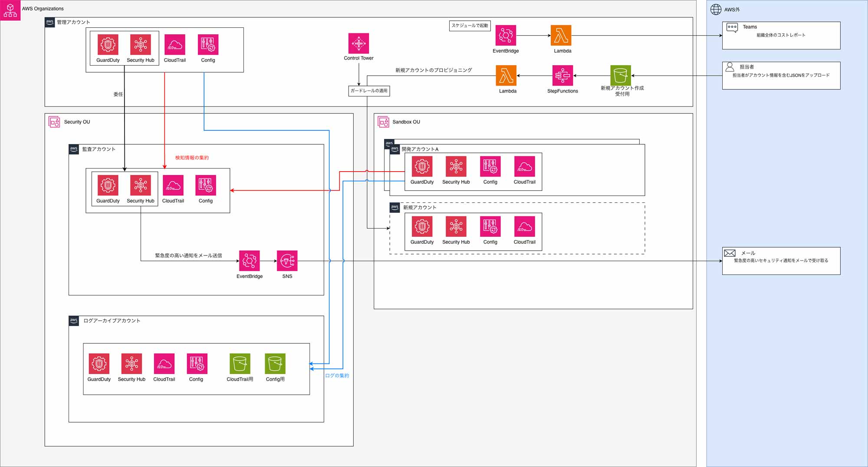Select the Config用 S3 bucket icon
Viewport: 868px width, 467px height.
[275, 364]
